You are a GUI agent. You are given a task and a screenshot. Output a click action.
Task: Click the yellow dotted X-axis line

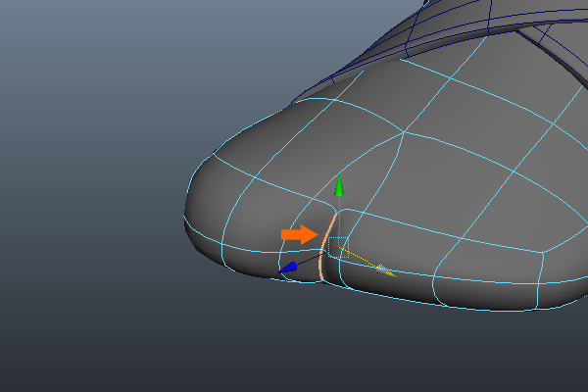(361, 257)
